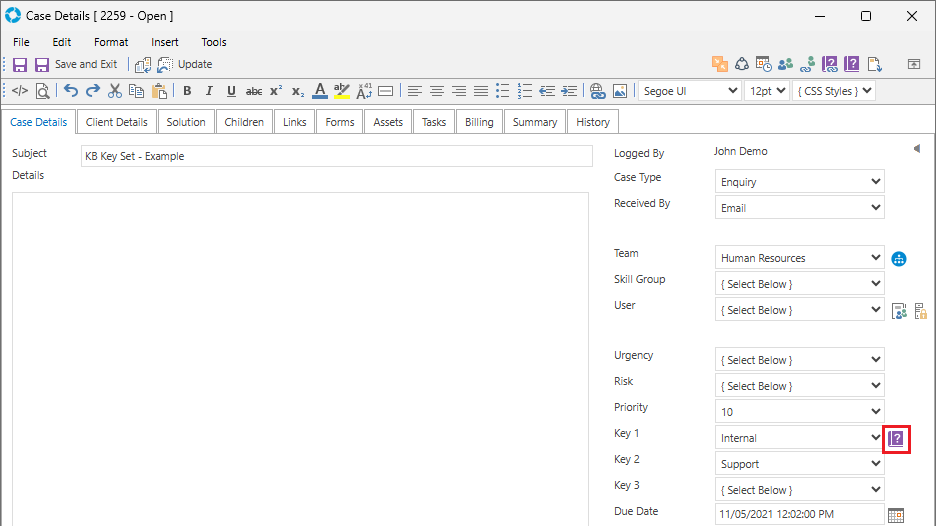Click Save and Exit
936x526 pixels.
click(76, 64)
